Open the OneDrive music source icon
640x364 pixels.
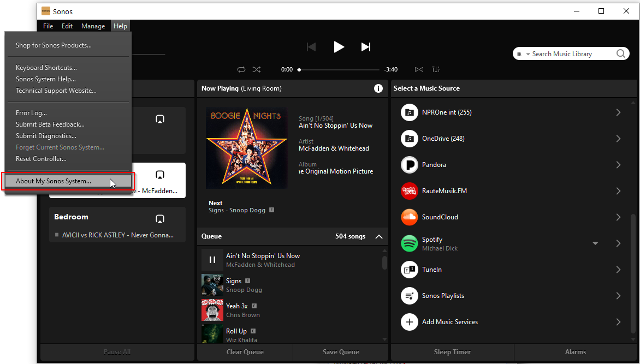[x=410, y=139]
